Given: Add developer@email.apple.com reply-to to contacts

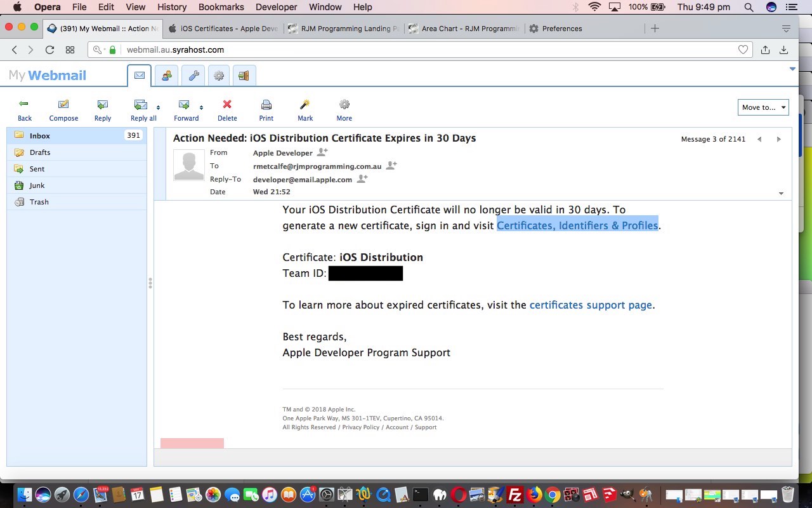Looking at the screenshot, I should tap(362, 179).
